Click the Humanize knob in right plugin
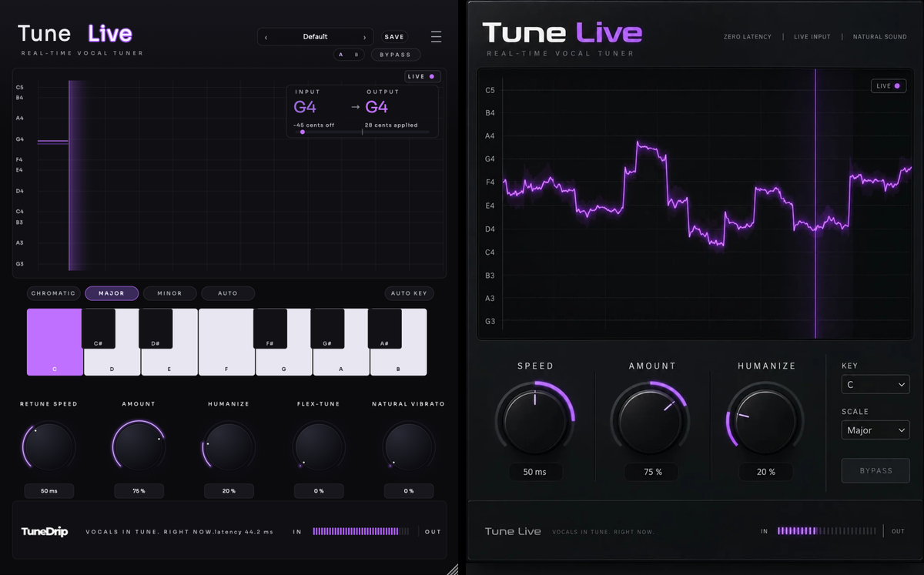Screen dimensions: 924x575 click(x=766, y=420)
